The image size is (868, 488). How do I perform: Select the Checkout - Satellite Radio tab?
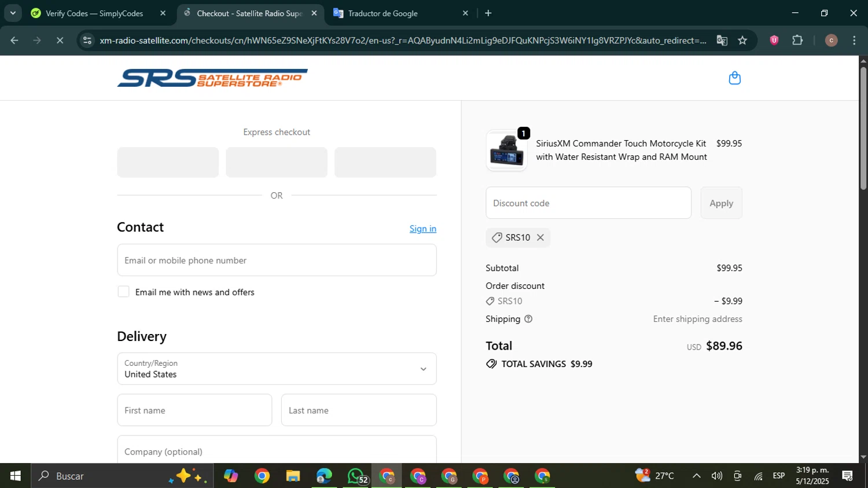point(249,13)
